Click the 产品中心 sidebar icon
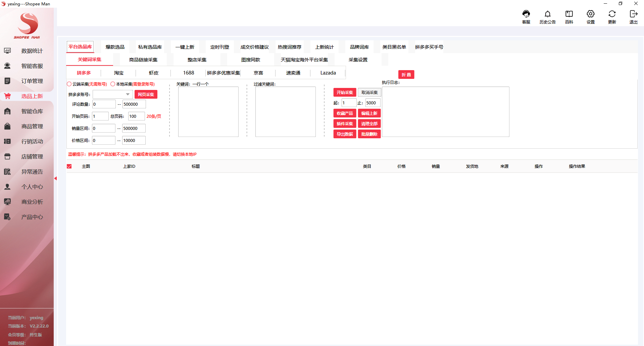This screenshot has width=644, height=346. point(7,217)
